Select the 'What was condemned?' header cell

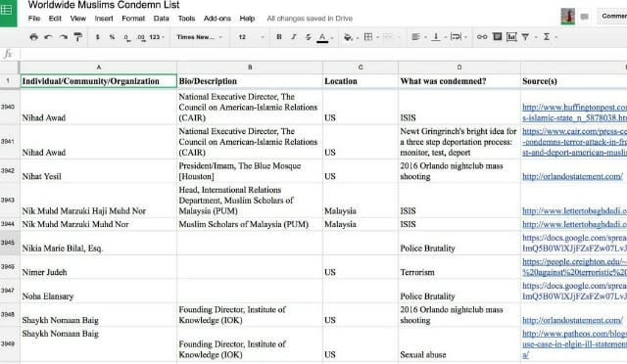click(x=459, y=81)
